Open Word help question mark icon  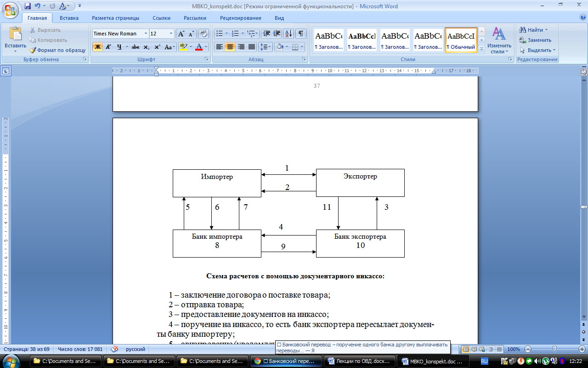click(583, 17)
